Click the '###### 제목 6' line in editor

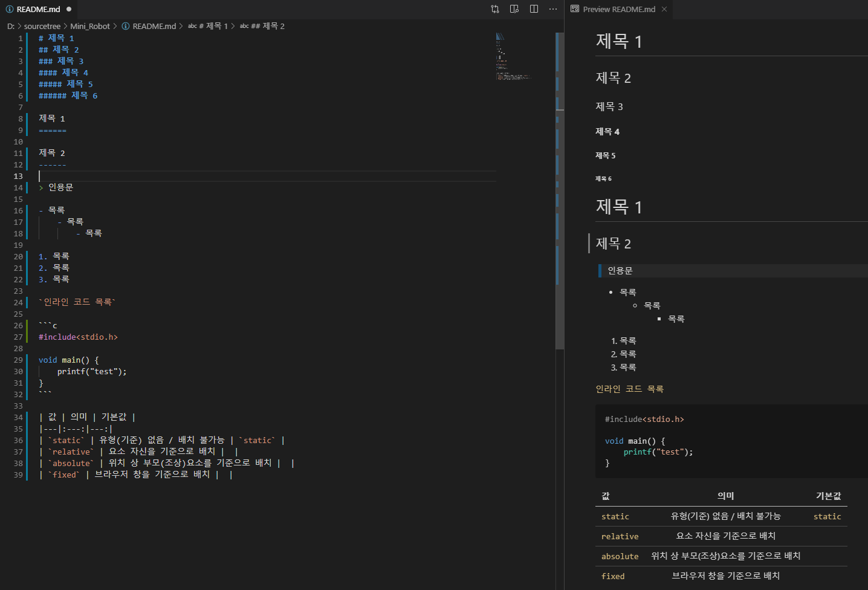tap(68, 96)
